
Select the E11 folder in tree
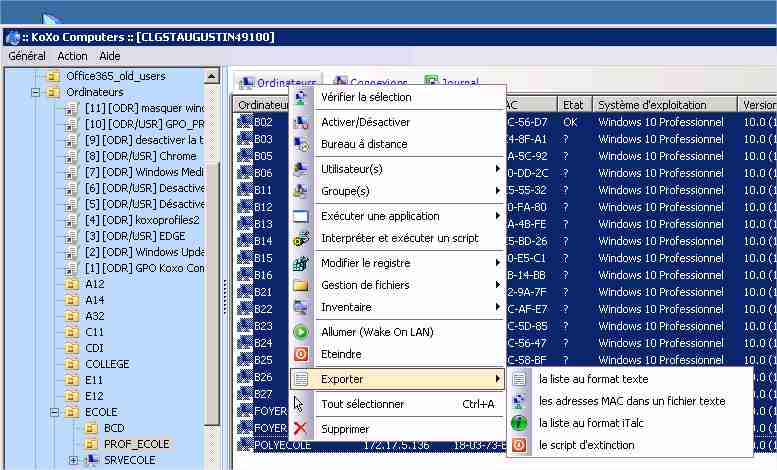[x=94, y=380]
